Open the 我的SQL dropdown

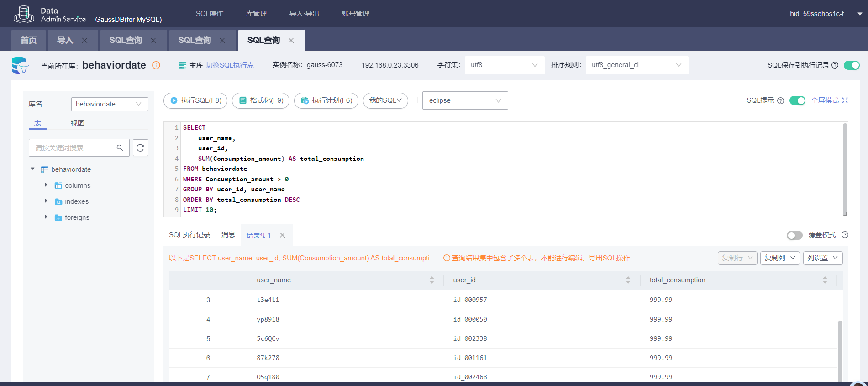point(385,100)
